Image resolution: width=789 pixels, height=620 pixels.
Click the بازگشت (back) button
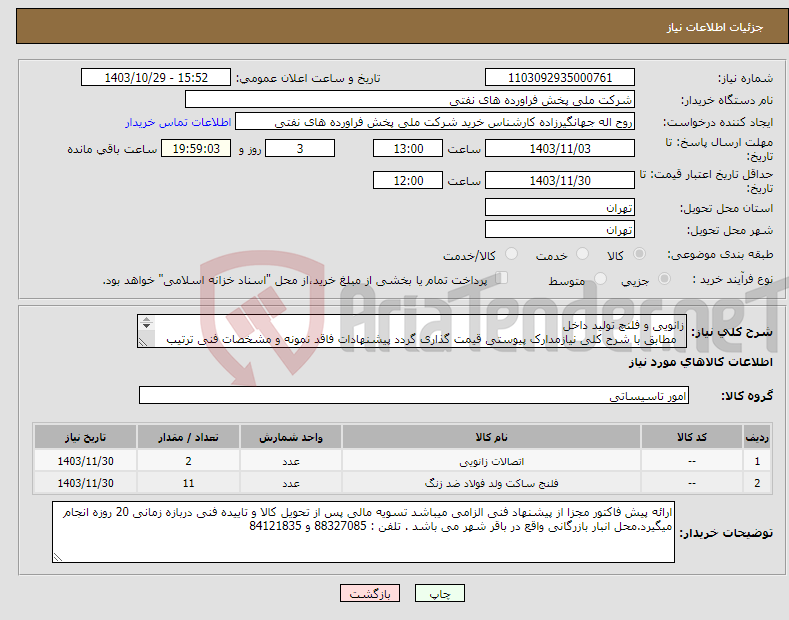pyautogui.click(x=370, y=593)
